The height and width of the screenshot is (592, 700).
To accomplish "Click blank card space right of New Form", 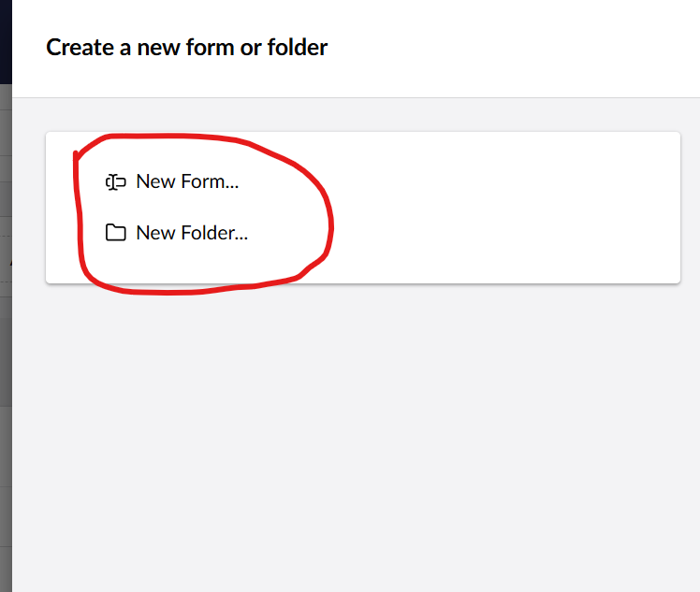I will click(x=491, y=182).
